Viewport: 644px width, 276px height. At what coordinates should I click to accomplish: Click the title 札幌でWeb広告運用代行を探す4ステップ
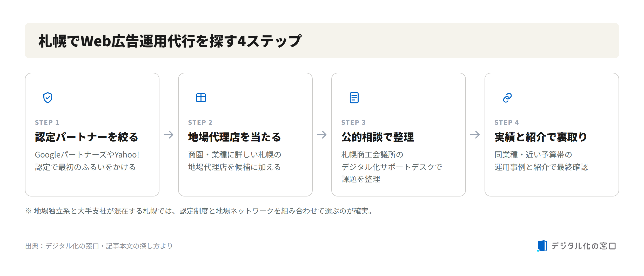point(170,41)
